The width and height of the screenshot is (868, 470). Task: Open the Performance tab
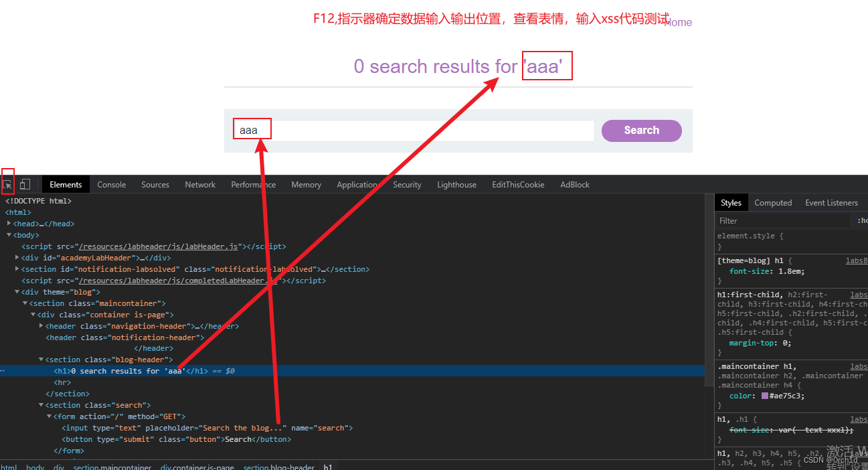click(254, 185)
